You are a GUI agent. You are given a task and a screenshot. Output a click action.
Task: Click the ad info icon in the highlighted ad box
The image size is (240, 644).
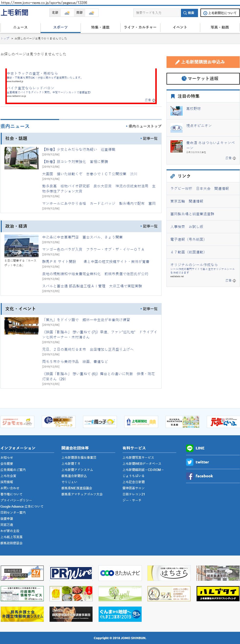point(154,100)
